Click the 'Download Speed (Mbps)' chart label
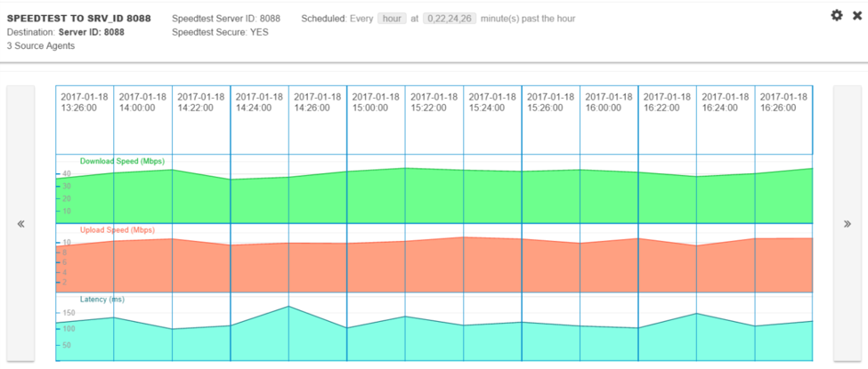This screenshot has height=369, width=868. pos(122,162)
